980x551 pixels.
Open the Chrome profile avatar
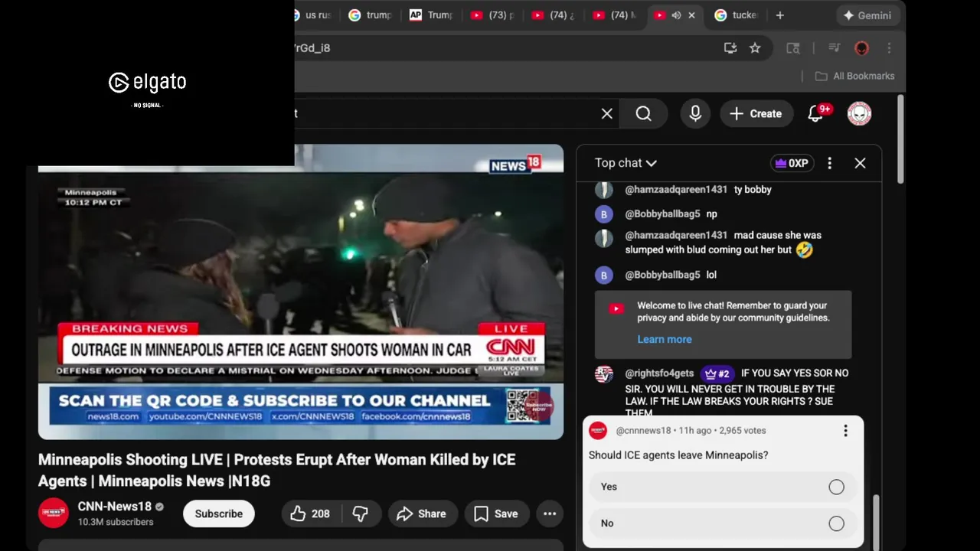tap(861, 48)
